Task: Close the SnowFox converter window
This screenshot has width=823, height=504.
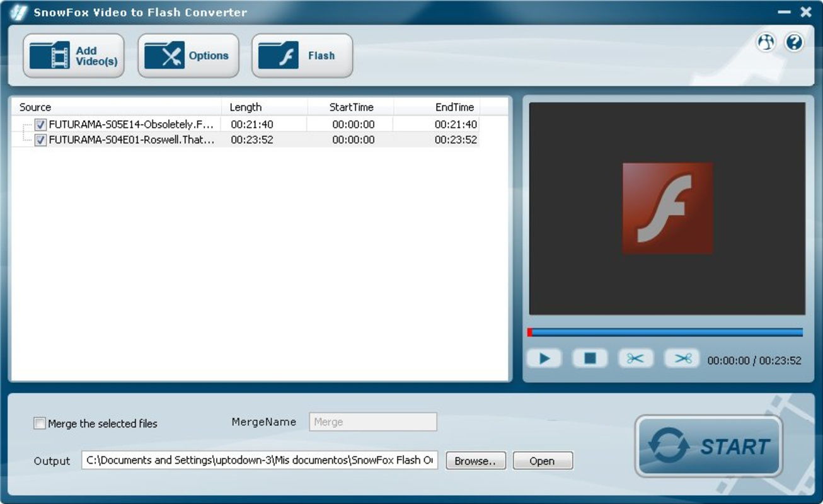Action: tap(806, 12)
